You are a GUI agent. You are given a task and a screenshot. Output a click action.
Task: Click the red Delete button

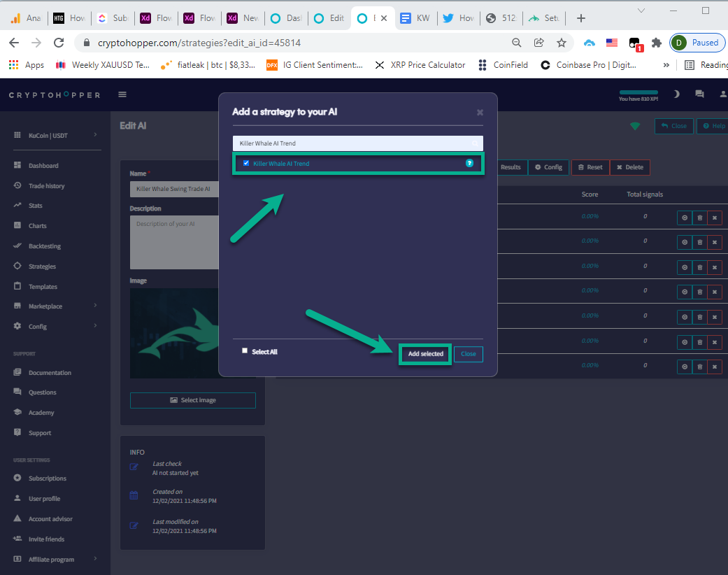[629, 167]
